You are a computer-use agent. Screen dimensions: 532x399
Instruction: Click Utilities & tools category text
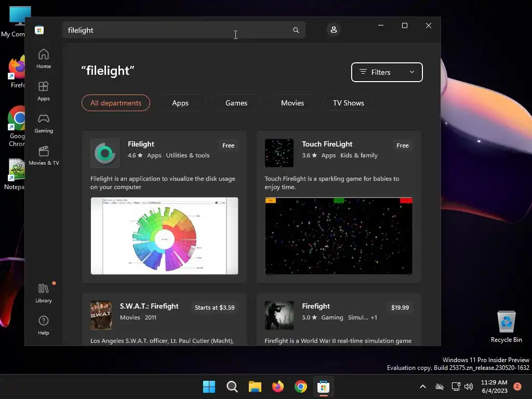(188, 155)
